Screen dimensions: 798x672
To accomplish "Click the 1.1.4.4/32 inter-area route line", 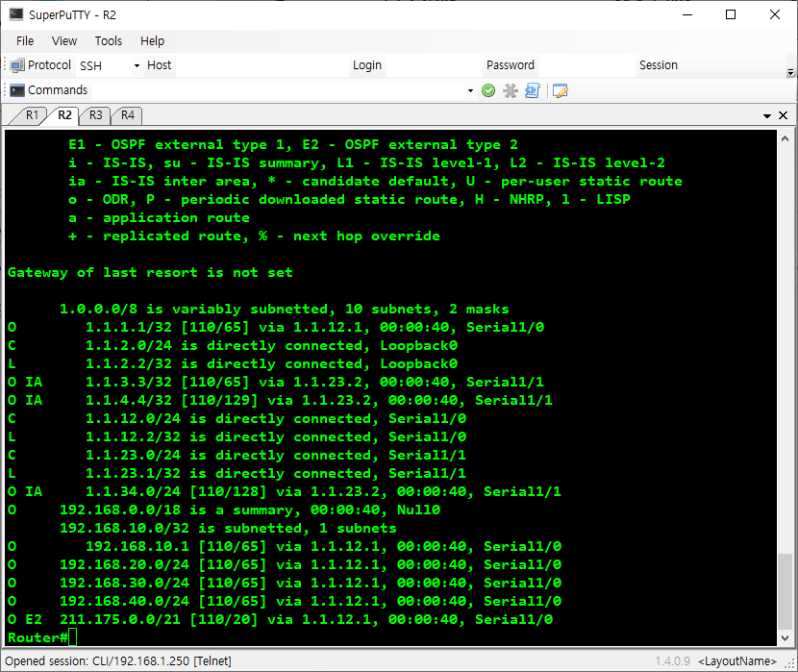I will click(280, 400).
